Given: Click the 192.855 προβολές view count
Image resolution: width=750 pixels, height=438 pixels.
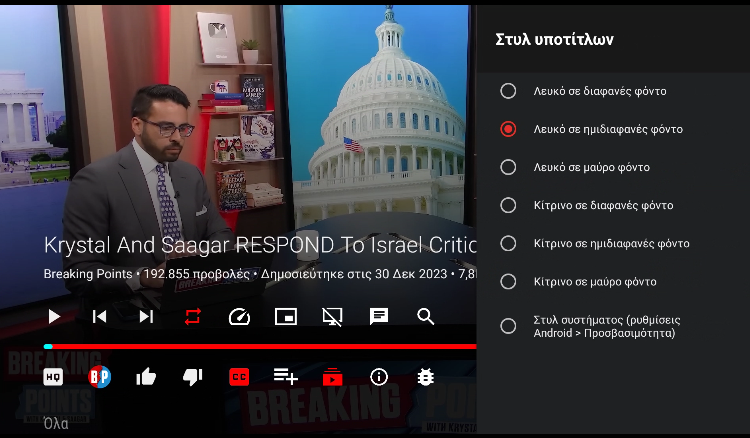Looking at the screenshot, I should click(x=197, y=274).
